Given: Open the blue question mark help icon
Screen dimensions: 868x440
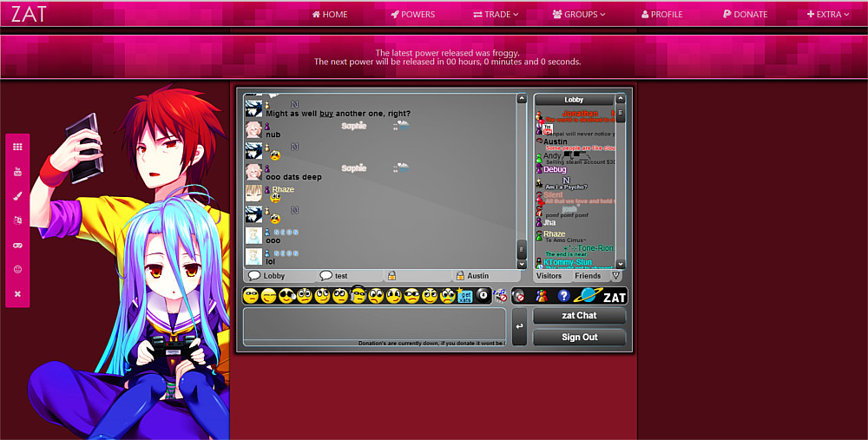Looking at the screenshot, I should pyautogui.click(x=563, y=296).
